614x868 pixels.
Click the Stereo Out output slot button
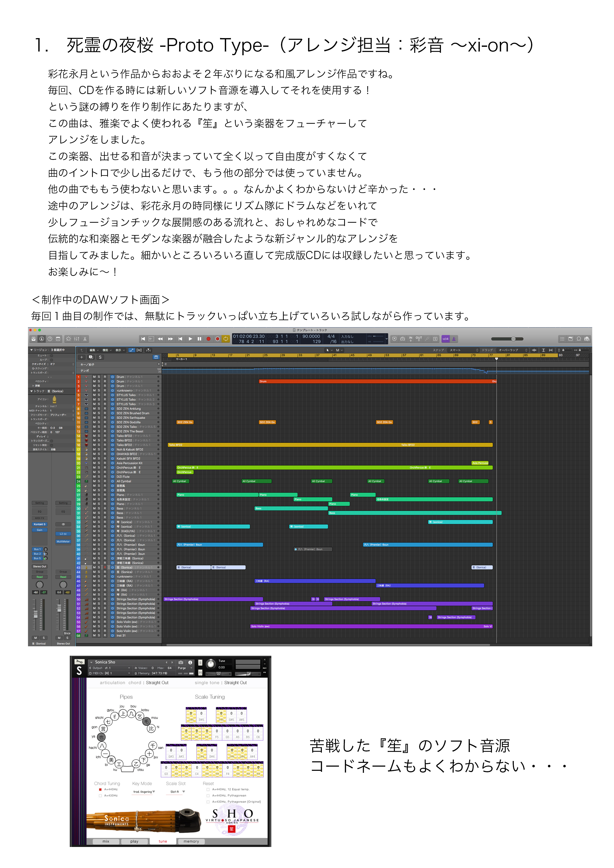click(39, 566)
